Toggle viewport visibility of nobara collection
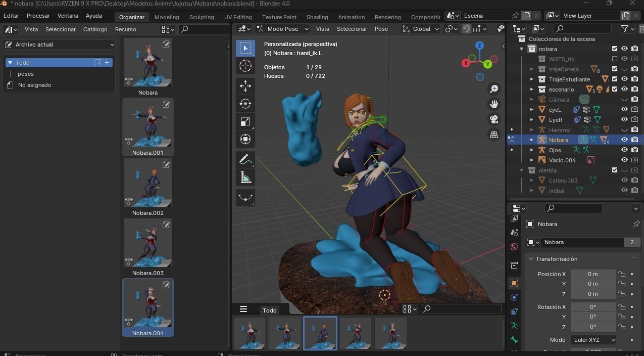The width and height of the screenshot is (644, 356). [x=625, y=49]
